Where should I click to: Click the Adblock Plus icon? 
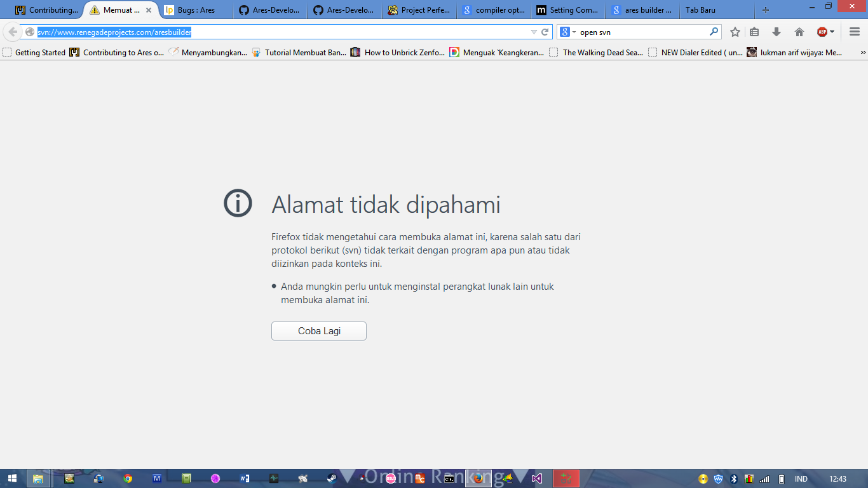coord(823,32)
